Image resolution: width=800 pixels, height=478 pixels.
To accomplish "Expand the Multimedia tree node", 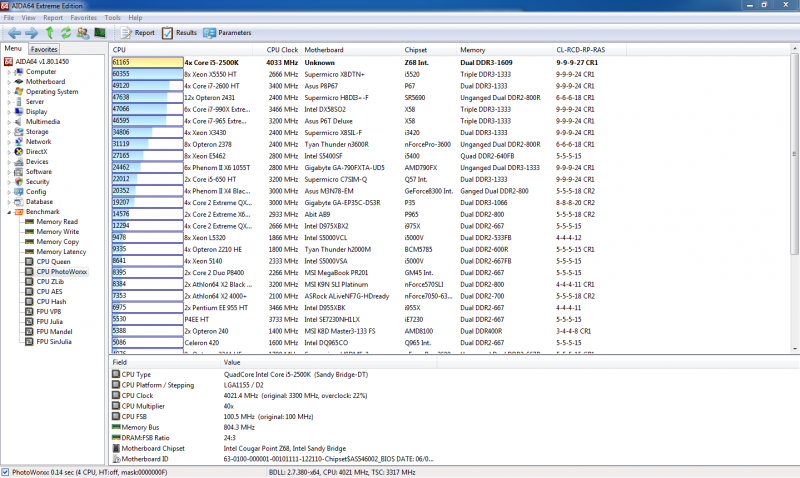I will pos(9,122).
